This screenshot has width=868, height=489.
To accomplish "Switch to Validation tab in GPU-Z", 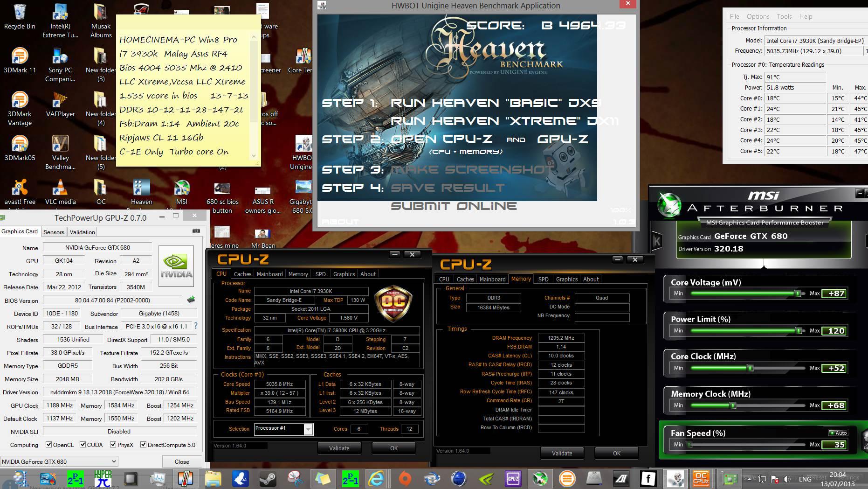I will pos(83,232).
